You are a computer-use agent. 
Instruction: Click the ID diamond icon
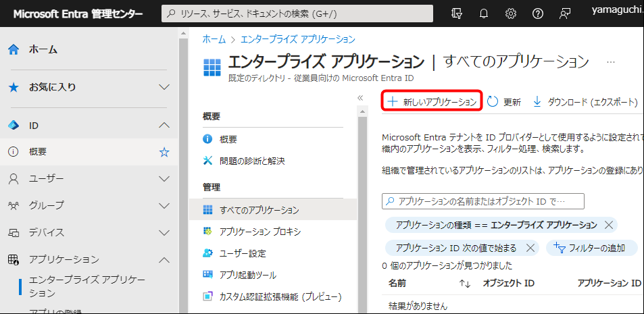point(14,126)
